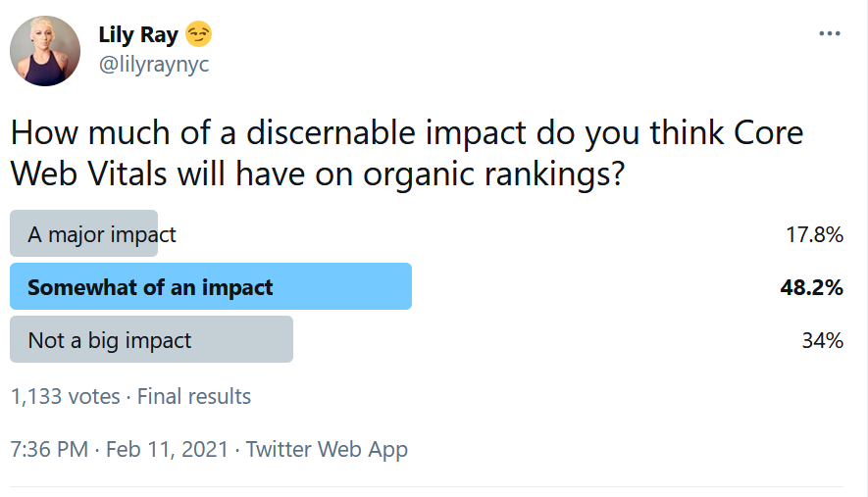Screen dimensions: 868x497
Task: Click the smirking emoji beside Lily Ray
Action: click(x=198, y=34)
